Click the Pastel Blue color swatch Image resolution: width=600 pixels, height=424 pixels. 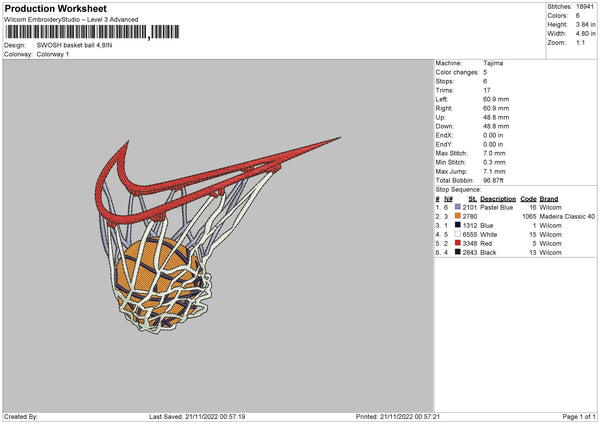click(x=458, y=207)
